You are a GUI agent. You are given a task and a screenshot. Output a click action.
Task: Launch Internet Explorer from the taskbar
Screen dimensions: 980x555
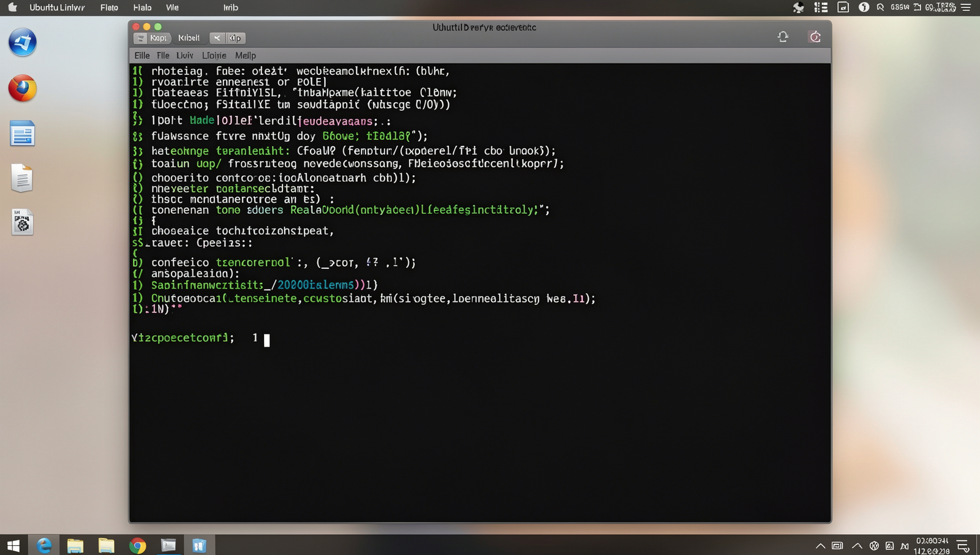pyautogui.click(x=44, y=545)
